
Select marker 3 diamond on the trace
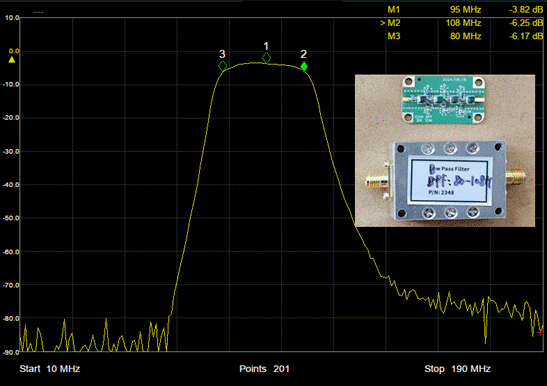click(223, 66)
